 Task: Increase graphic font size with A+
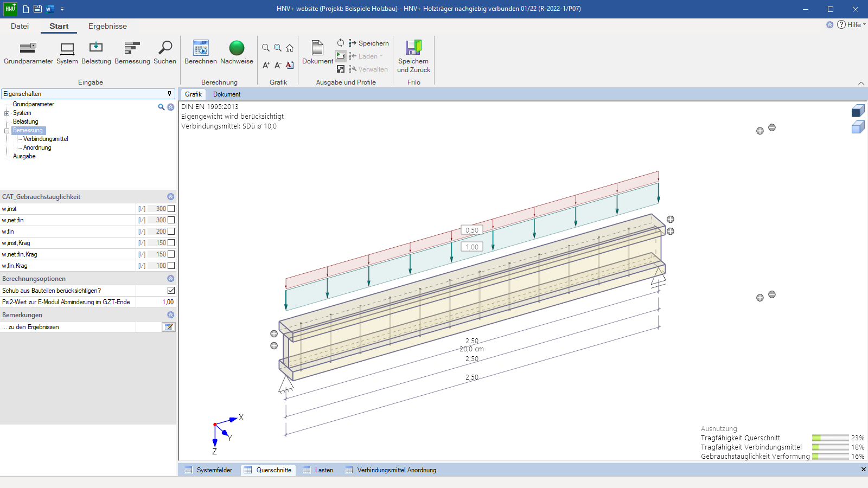pyautogui.click(x=266, y=65)
